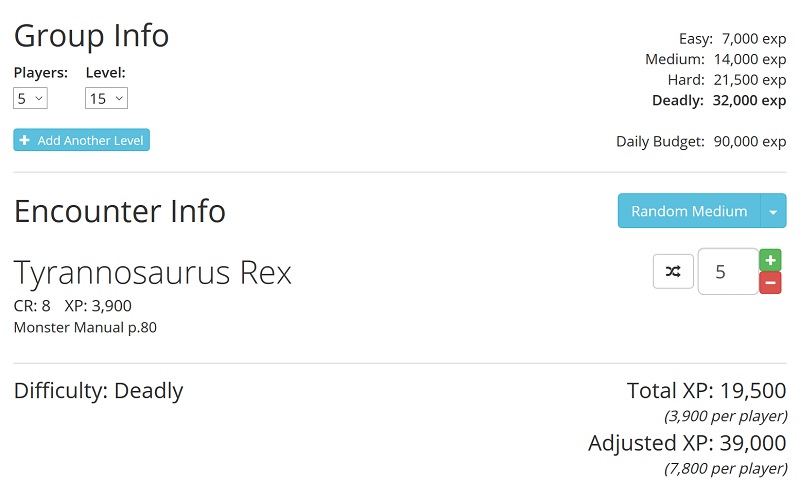Select the Tyrannosaurus Rex monster name
This screenshot has height=484, width=800.
(x=153, y=273)
